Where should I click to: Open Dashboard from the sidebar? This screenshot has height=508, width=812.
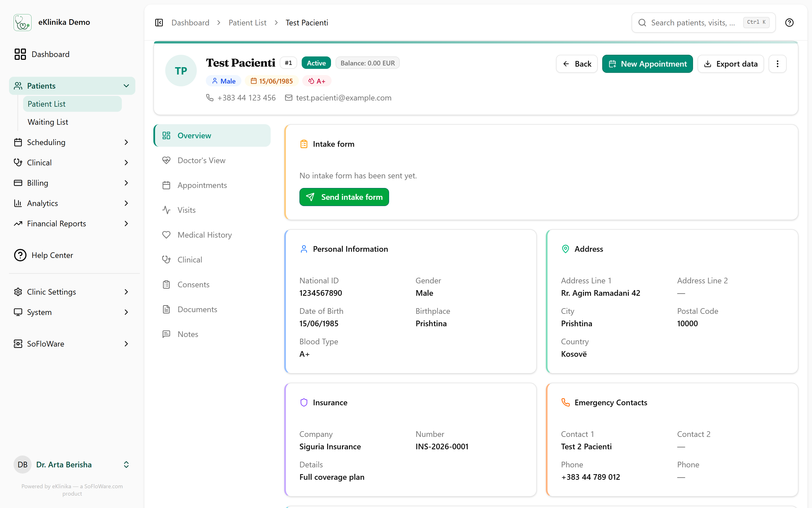pos(72,54)
